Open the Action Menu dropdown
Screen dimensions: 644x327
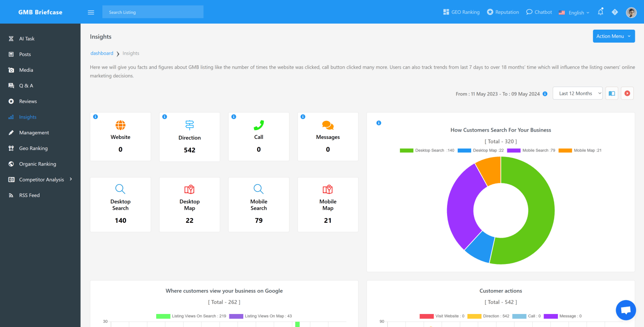tap(613, 36)
